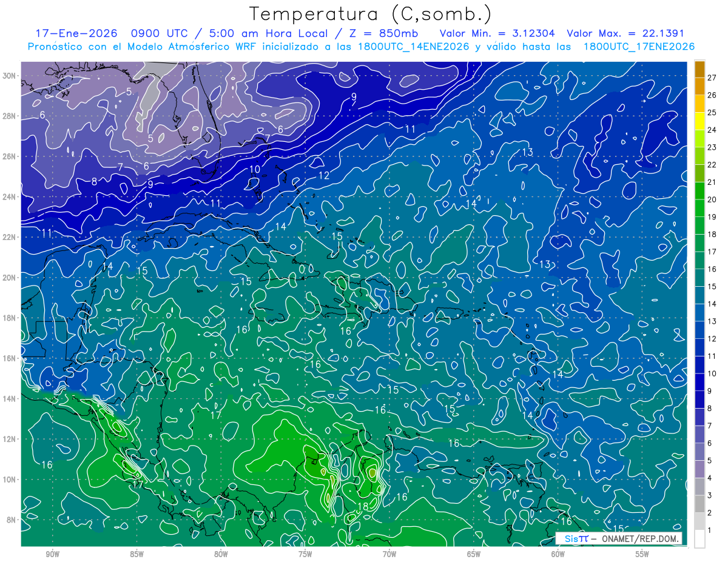This screenshot has width=728, height=562.
Task: Click the '22N' latitude axis label
Action: click(10, 237)
